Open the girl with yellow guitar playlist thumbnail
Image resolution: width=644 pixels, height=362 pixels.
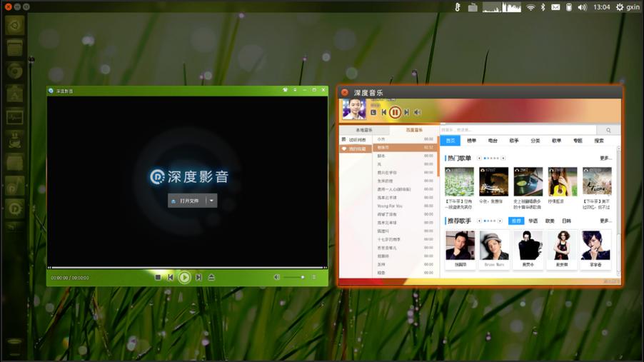point(563,181)
